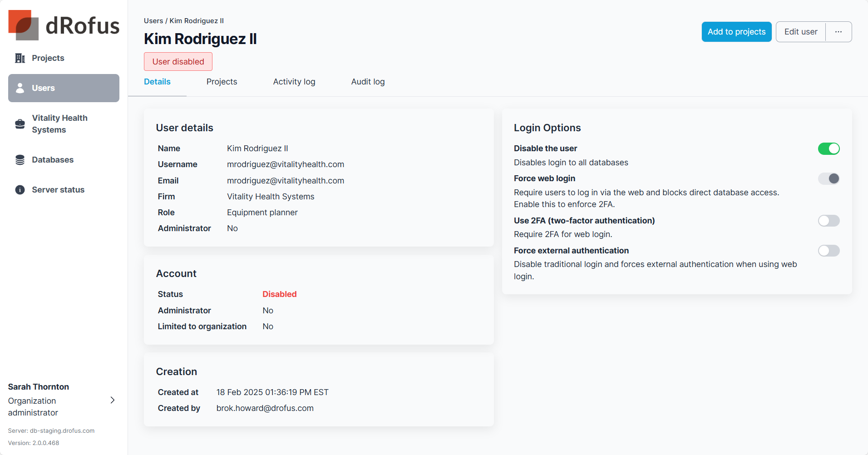Toggle off Disable the user switch
This screenshot has height=455, width=868.
pyautogui.click(x=829, y=148)
